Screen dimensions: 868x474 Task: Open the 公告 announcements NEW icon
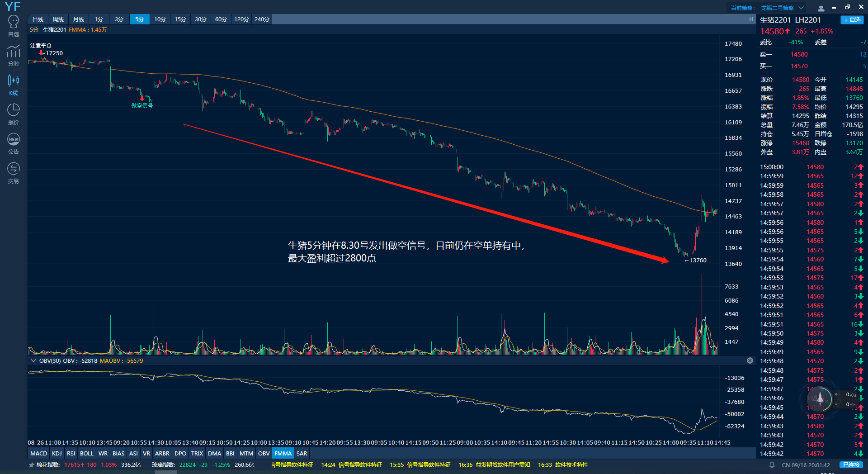14,143
